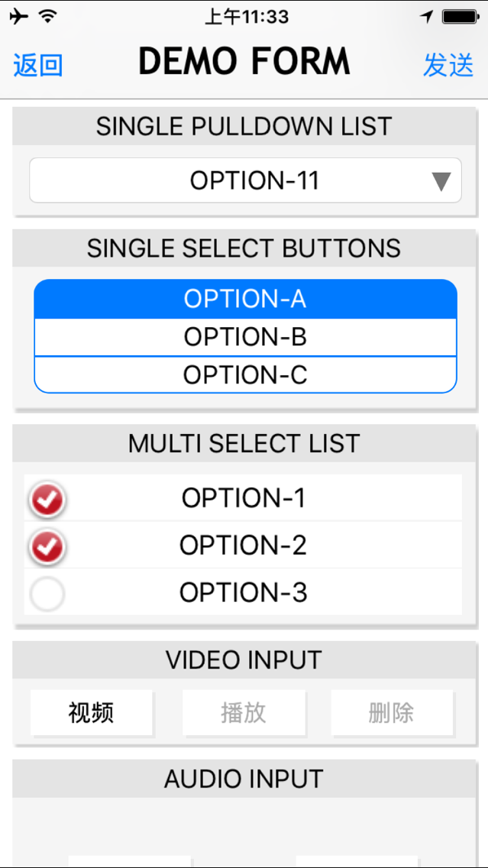Tap the battery indicator icon

point(460,17)
